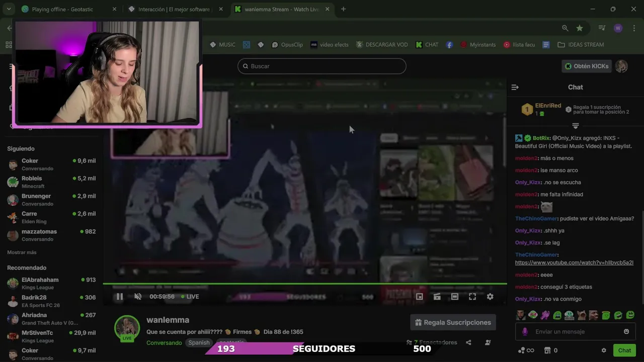Open the tab search dropdown arrow
The image size is (644, 362).
(9, 9)
